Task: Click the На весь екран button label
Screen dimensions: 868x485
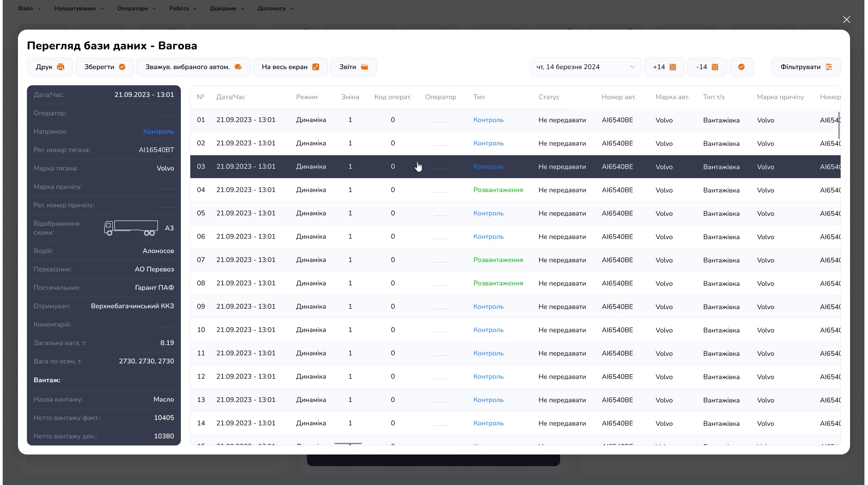Action: (x=285, y=67)
